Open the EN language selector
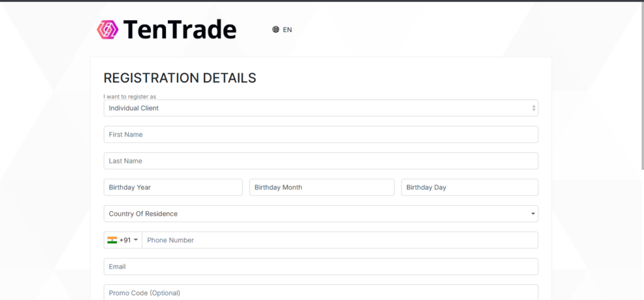Viewport: 644px width, 300px height. click(x=282, y=30)
